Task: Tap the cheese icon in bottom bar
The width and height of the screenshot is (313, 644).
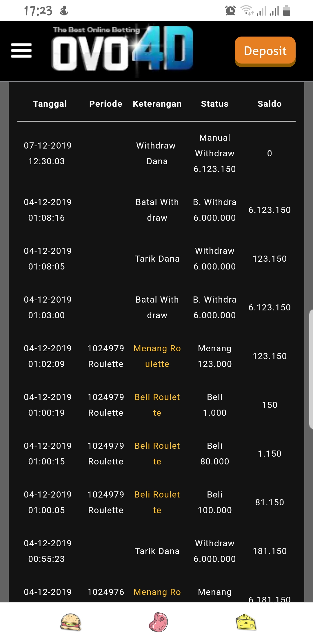Action: point(246,622)
